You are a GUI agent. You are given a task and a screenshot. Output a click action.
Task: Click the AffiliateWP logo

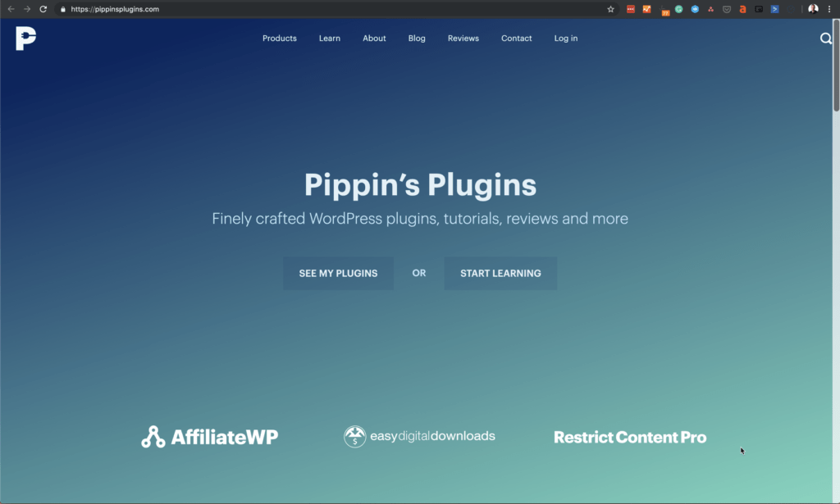coord(210,437)
